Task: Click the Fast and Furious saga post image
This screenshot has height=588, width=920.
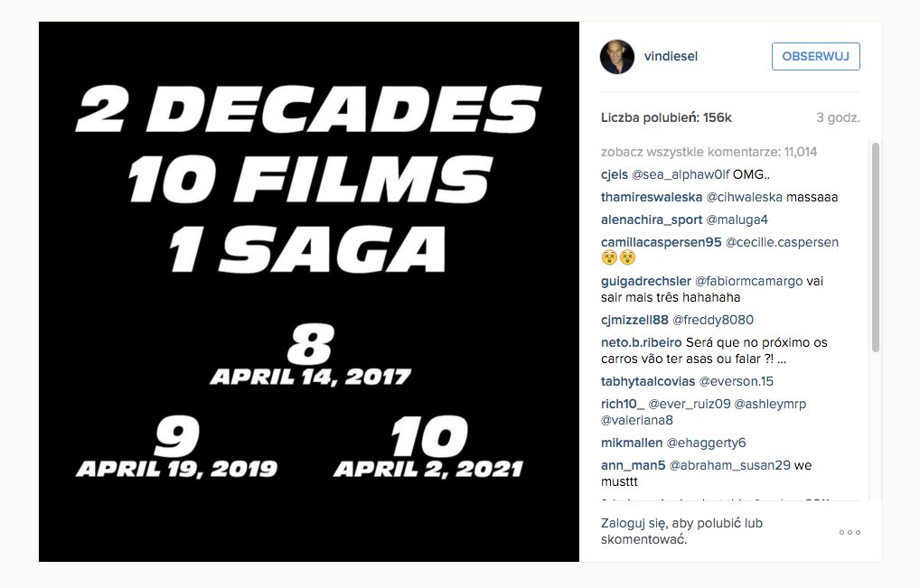Action: pos(307,294)
